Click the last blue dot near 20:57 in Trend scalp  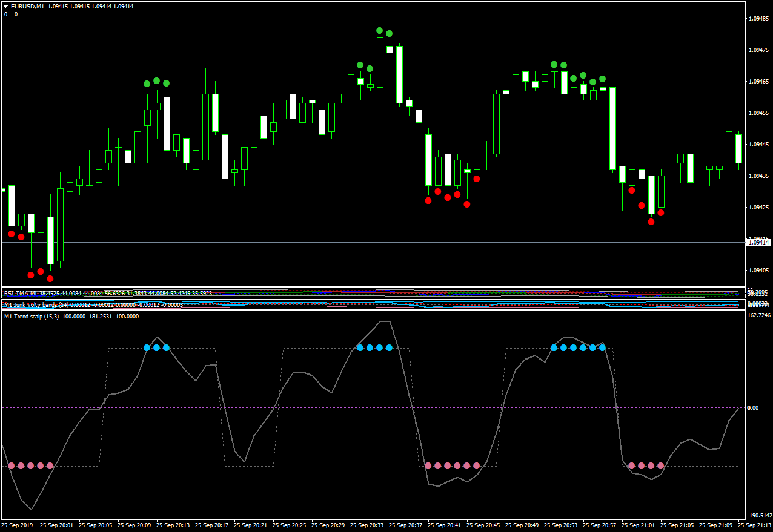tap(602, 347)
